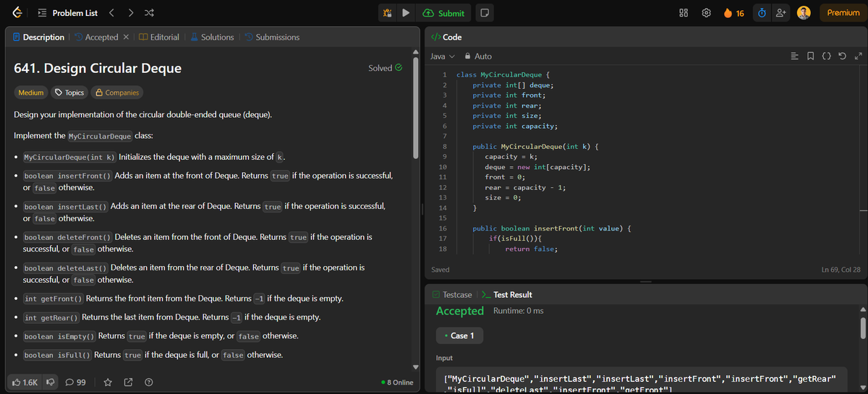Select the Case 1 result
868x394 pixels.
459,335
